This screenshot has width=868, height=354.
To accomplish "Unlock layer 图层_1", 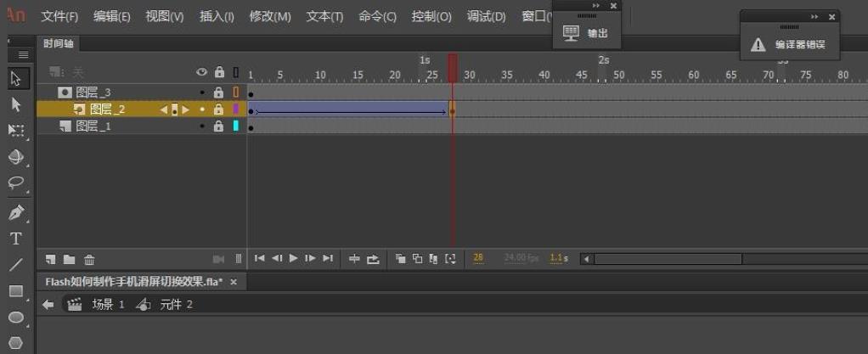I will [218, 126].
